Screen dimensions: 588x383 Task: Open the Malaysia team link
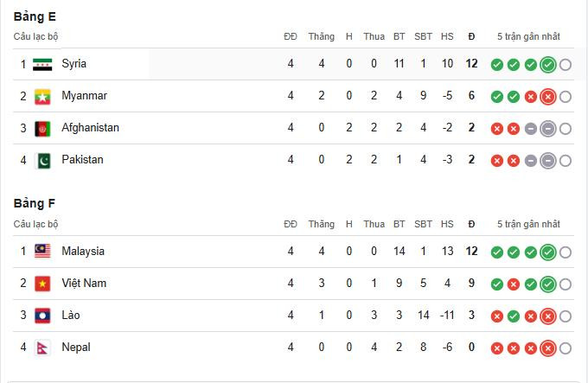[83, 252]
